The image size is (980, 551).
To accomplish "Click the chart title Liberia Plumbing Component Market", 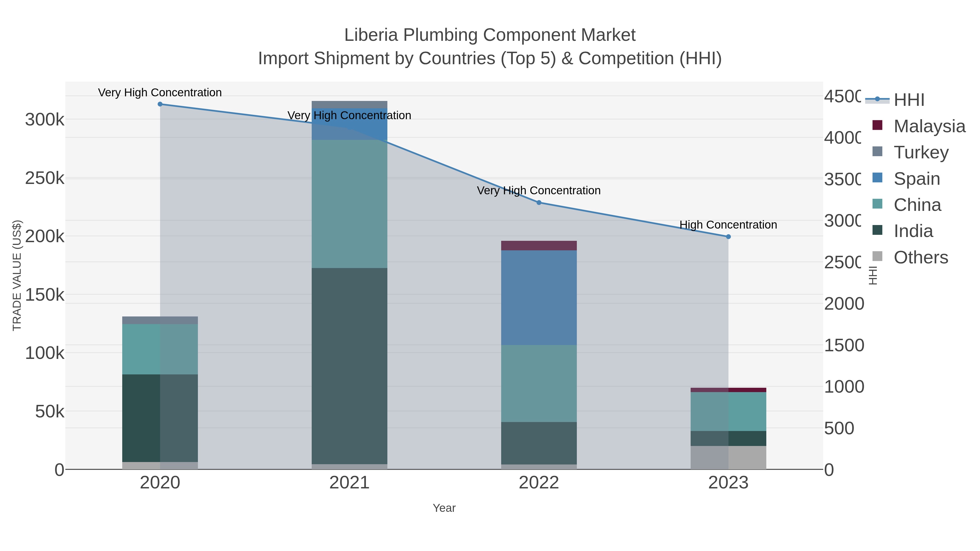I will pos(490,35).
